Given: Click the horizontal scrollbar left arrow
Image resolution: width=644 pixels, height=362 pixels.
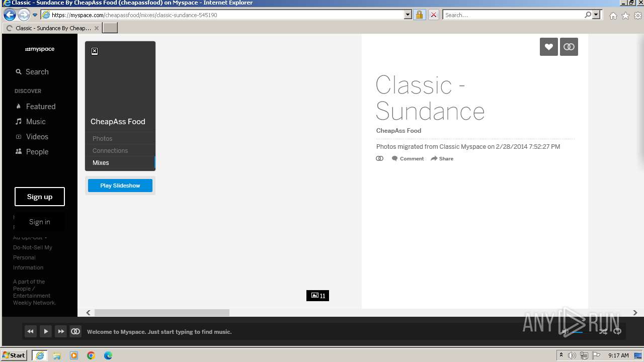Looking at the screenshot, I should (89, 313).
